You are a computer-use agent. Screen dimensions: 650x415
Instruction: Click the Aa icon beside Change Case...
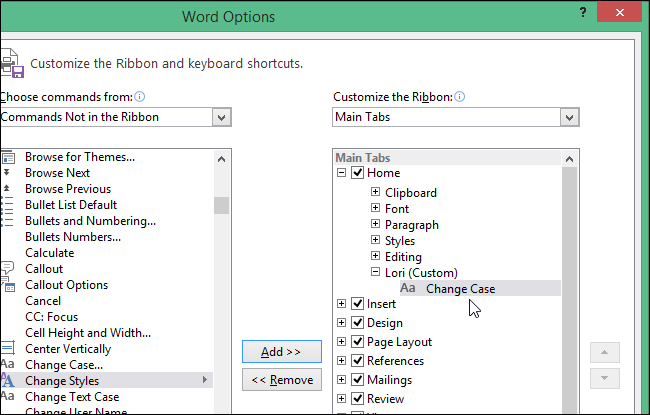pos(7,364)
